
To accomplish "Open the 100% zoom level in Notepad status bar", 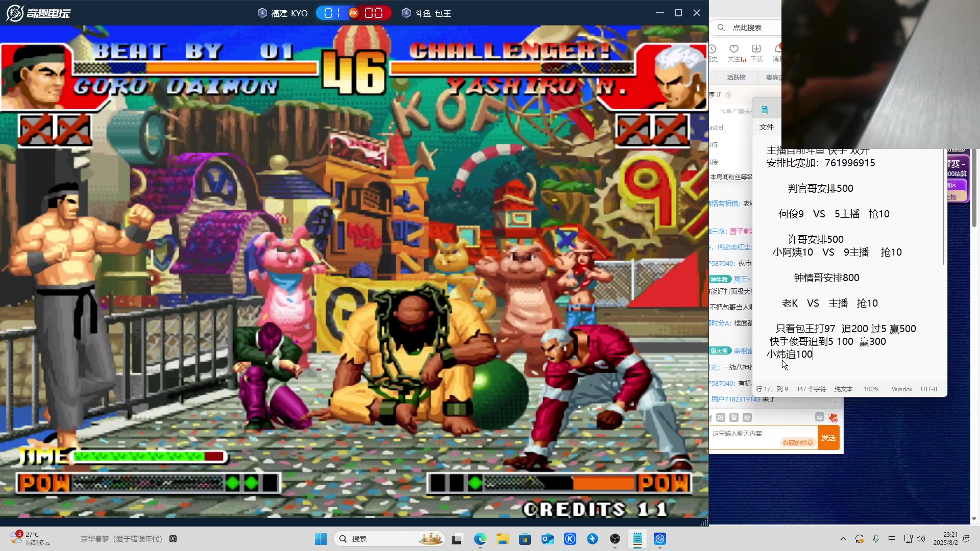I will point(871,389).
